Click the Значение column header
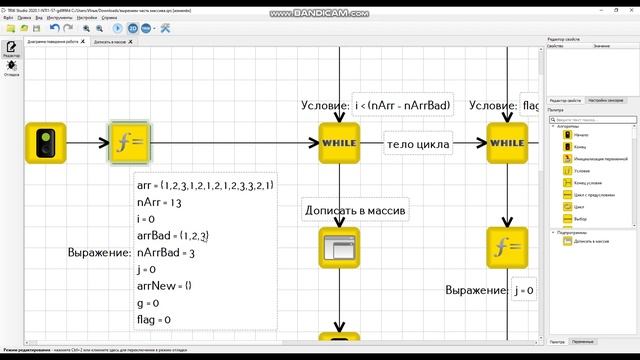The width and height of the screenshot is (640, 360). pos(601,46)
